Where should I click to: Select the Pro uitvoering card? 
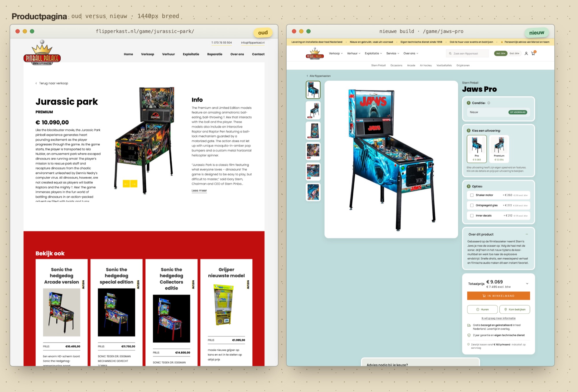[477, 149]
